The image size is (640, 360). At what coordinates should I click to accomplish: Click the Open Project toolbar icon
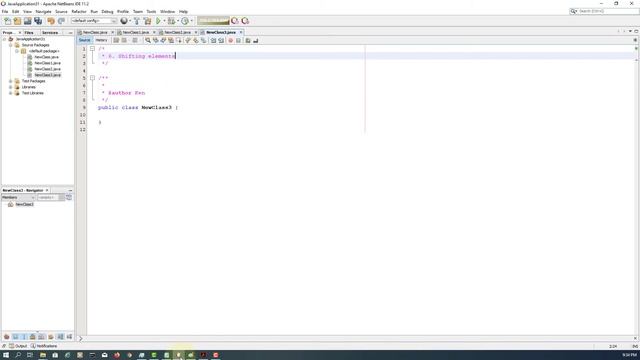(28, 21)
